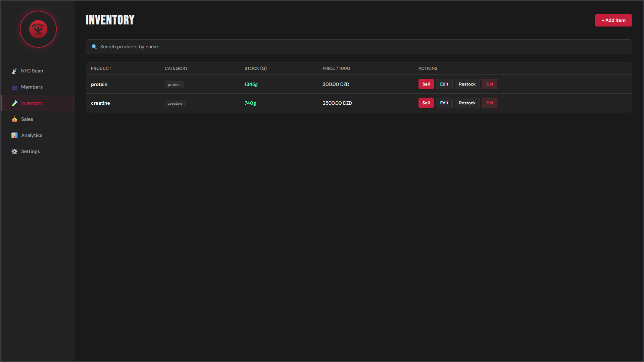Image resolution: width=644 pixels, height=362 pixels.
Task: Click the search magnifier icon
Action: click(x=94, y=47)
